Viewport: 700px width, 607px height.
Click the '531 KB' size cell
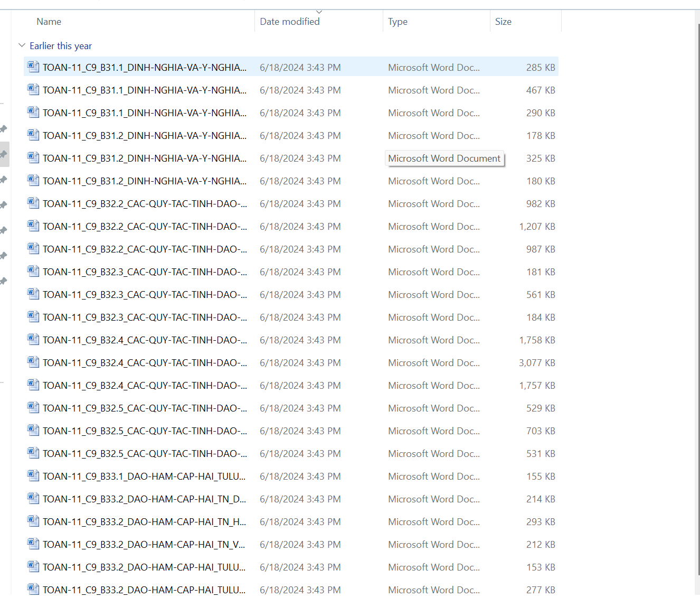point(541,454)
